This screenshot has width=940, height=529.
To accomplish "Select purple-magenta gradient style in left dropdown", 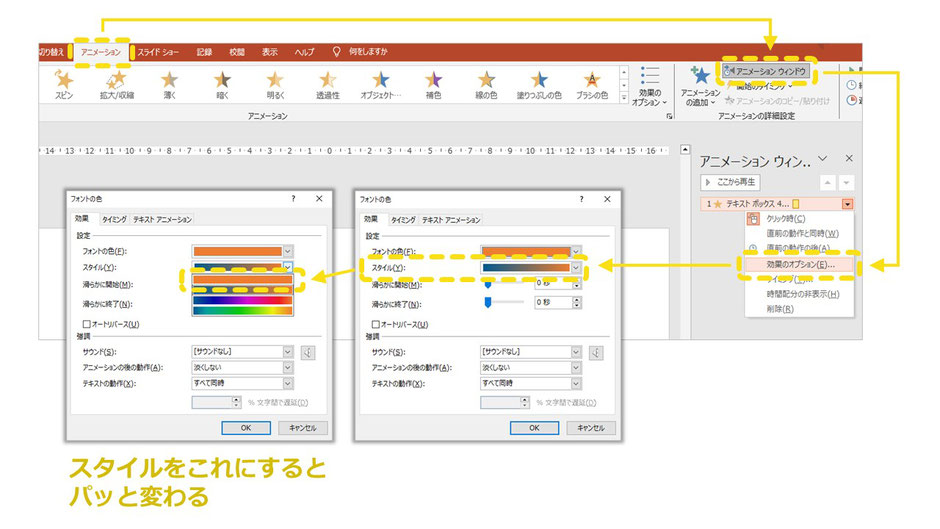I will (x=242, y=300).
